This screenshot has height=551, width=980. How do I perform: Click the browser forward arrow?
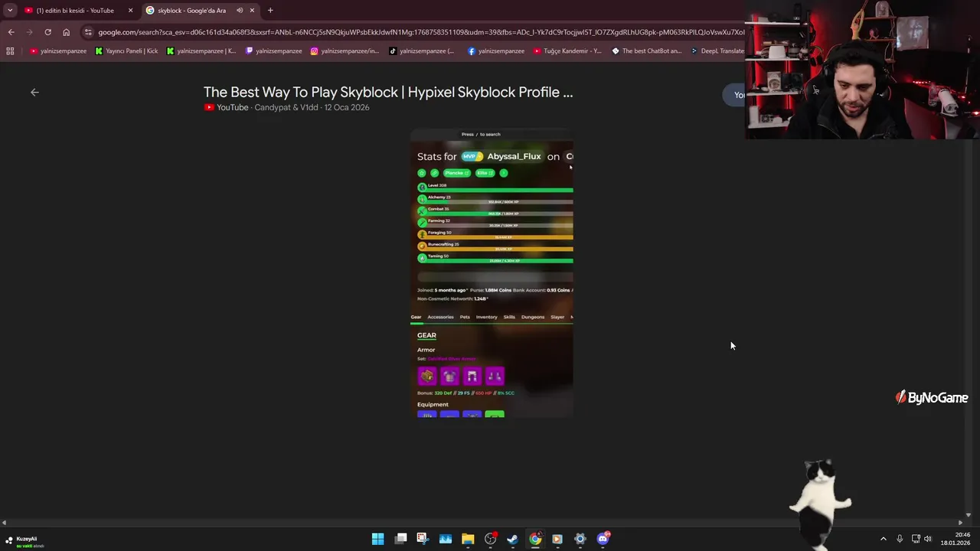pos(29,32)
